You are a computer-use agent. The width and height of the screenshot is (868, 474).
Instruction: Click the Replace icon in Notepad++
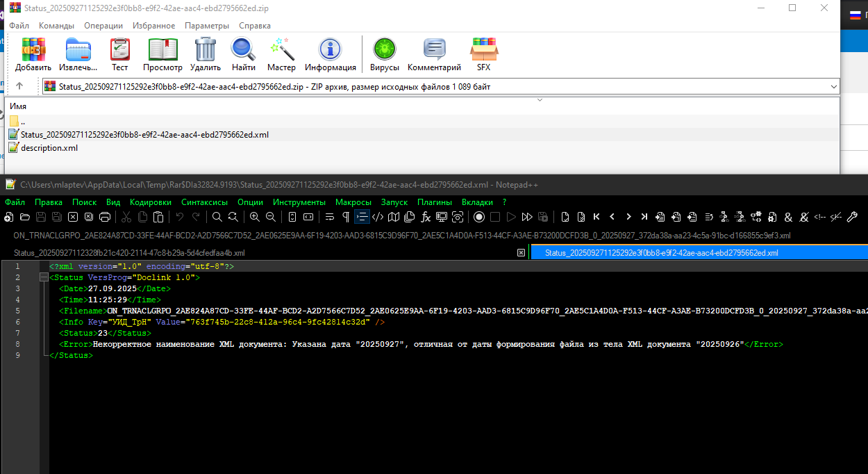[x=233, y=217]
